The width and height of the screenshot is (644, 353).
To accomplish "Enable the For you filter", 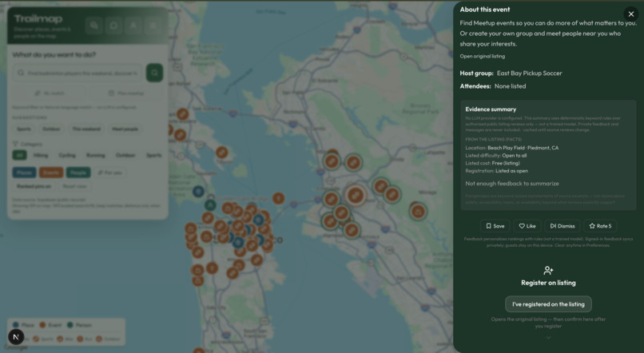I will (109, 173).
